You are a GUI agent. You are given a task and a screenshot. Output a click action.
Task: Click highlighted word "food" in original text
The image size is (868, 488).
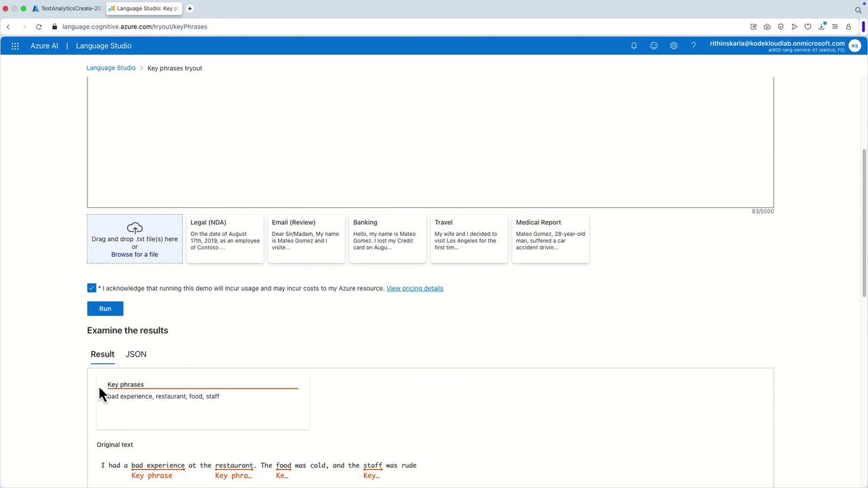click(x=283, y=466)
